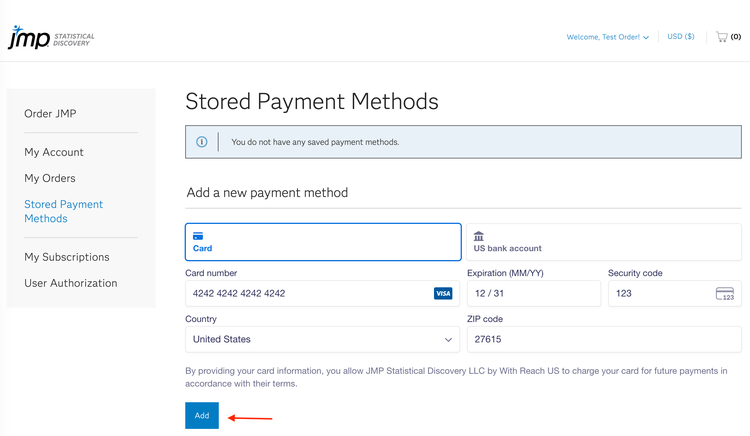This screenshot has height=436, width=750.
Task: Click the Country field label
Action: tap(201, 319)
